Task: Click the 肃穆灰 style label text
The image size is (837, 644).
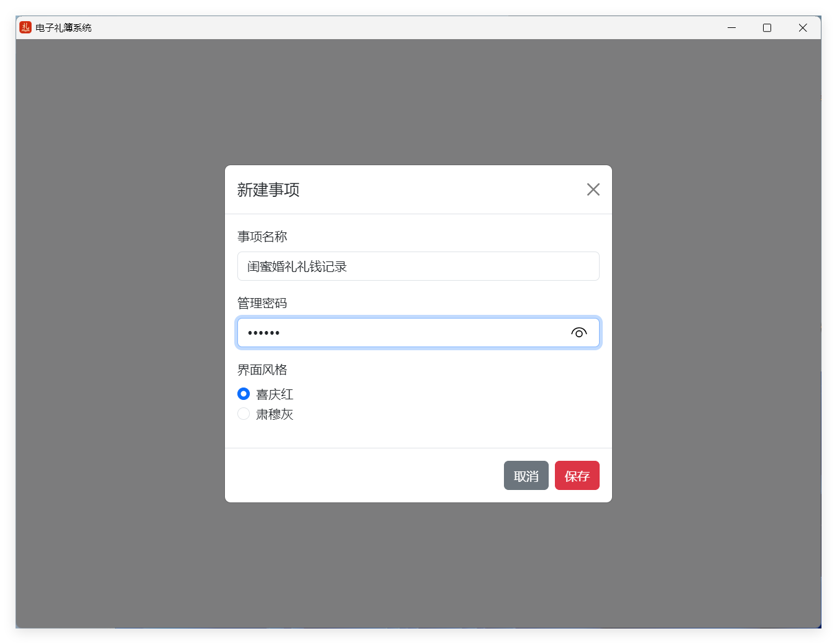Action: (x=275, y=414)
